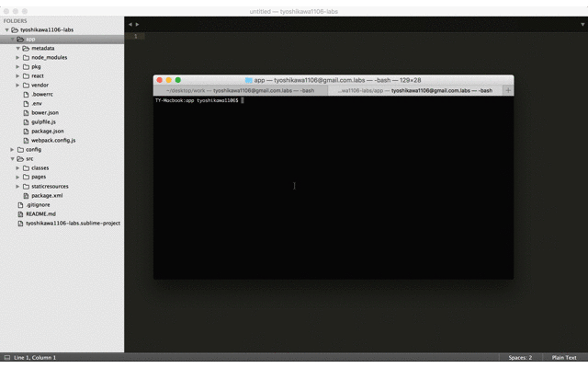Expand the pages folder arrow
This screenshot has width=588, height=368.
click(17, 177)
